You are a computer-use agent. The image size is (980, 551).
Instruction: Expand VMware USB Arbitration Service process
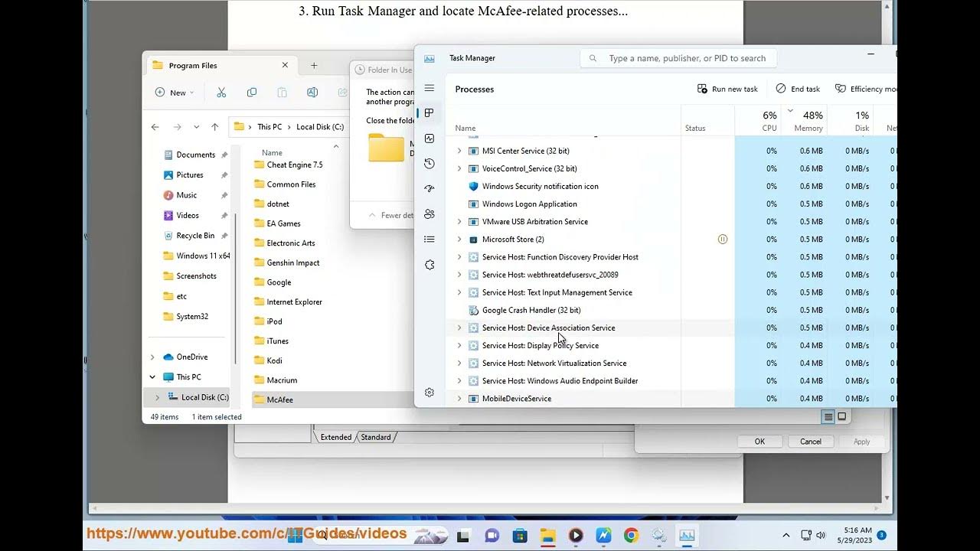coord(459,222)
